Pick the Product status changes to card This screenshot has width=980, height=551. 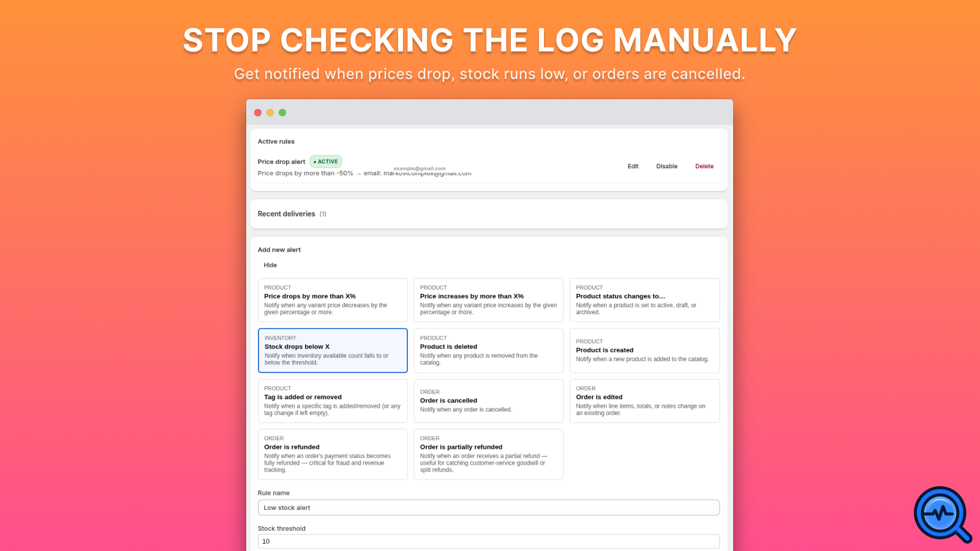coord(644,300)
